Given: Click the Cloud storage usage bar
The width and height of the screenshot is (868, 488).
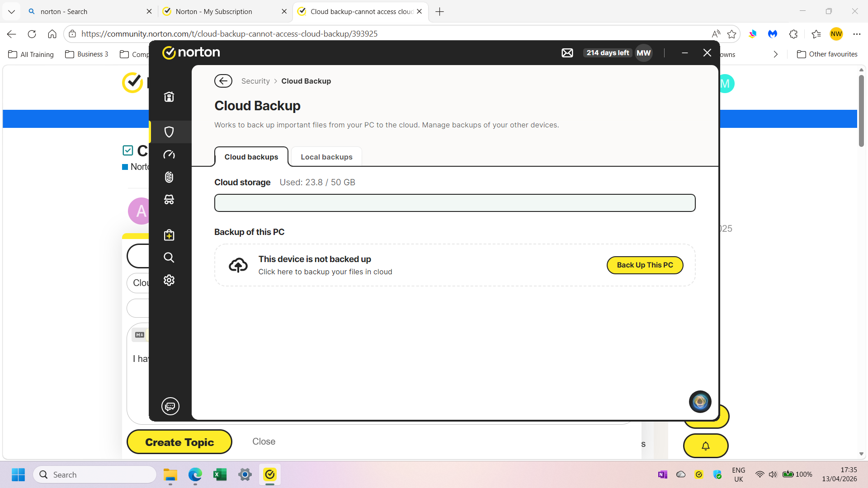Looking at the screenshot, I should (455, 203).
